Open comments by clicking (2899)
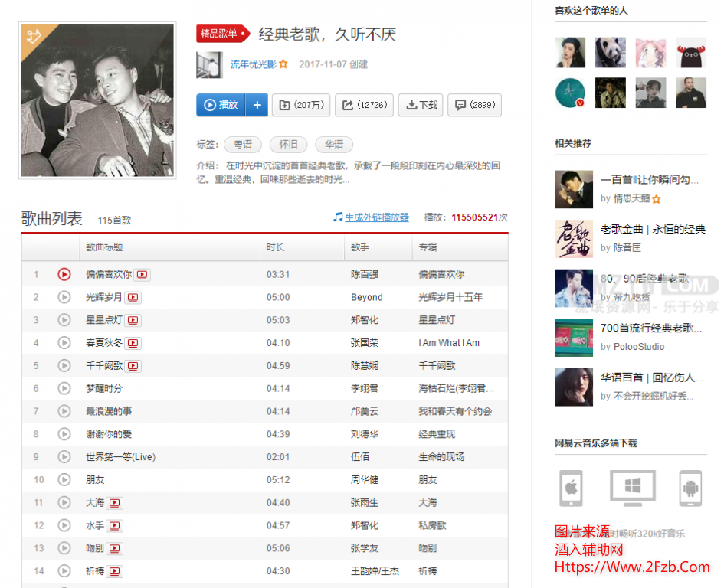The image size is (724, 588). click(474, 105)
